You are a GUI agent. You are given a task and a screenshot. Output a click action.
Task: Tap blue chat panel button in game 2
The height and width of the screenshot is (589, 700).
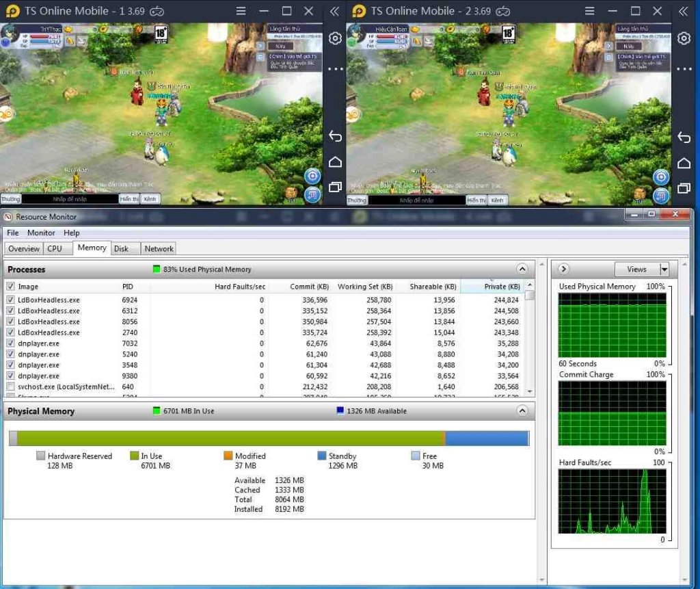(661, 195)
